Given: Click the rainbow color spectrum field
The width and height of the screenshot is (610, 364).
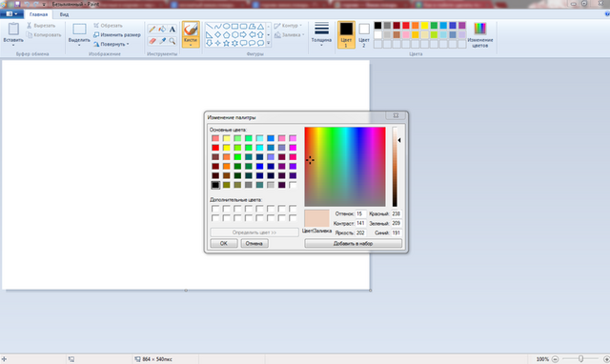Looking at the screenshot, I should pyautogui.click(x=345, y=167).
